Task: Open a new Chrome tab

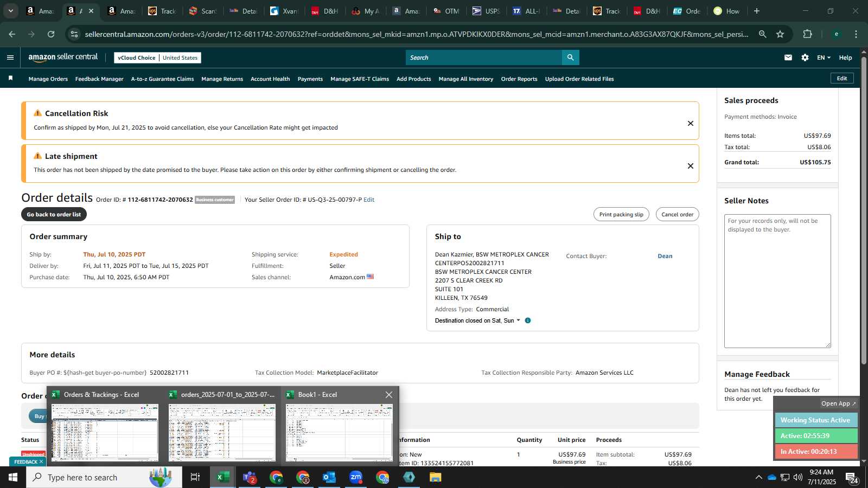Action: coord(757,11)
